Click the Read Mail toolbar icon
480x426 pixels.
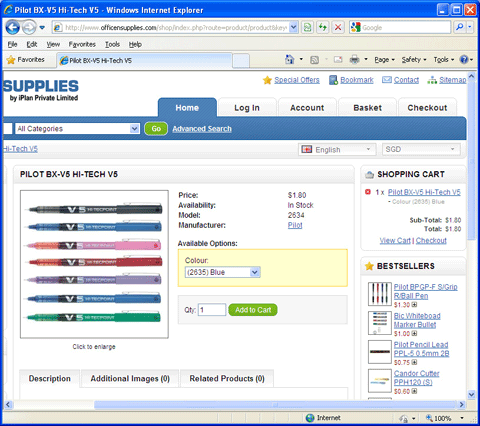[x=338, y=60]
